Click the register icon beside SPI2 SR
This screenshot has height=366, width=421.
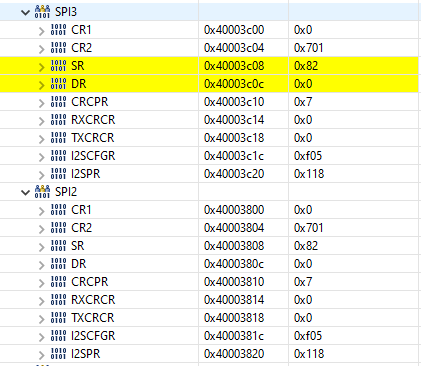tap(58, 246)
